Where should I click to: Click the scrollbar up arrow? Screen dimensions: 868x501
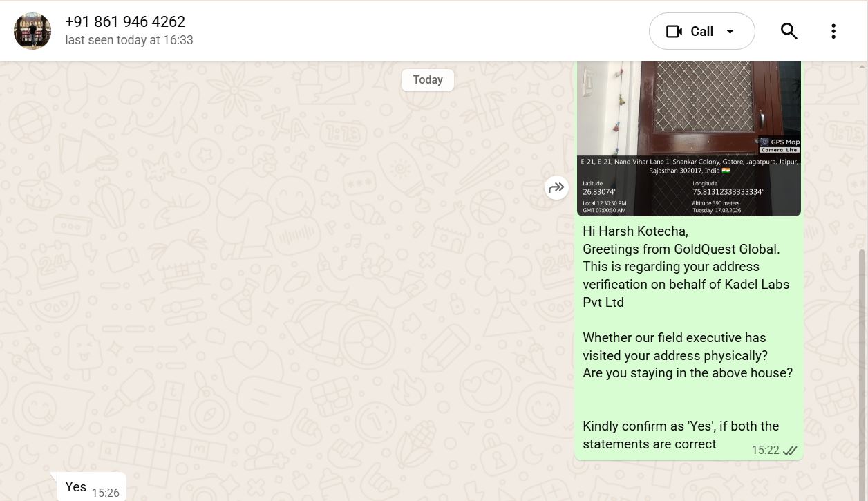[x=862, y=67]
